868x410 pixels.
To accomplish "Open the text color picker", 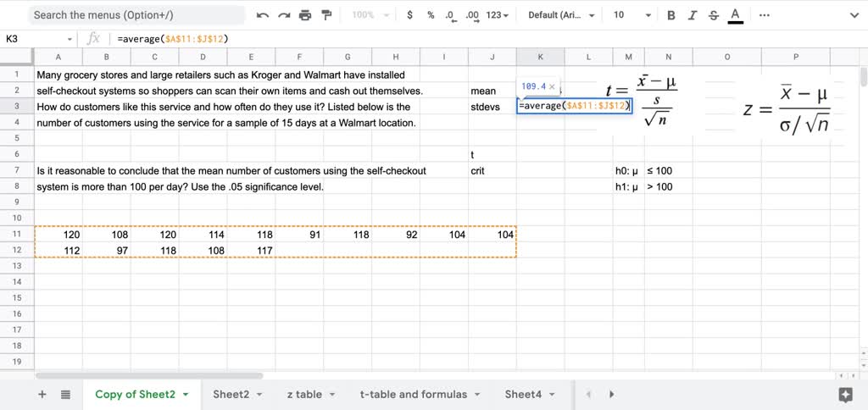I will pyautogui.click(x=735, y=15).
